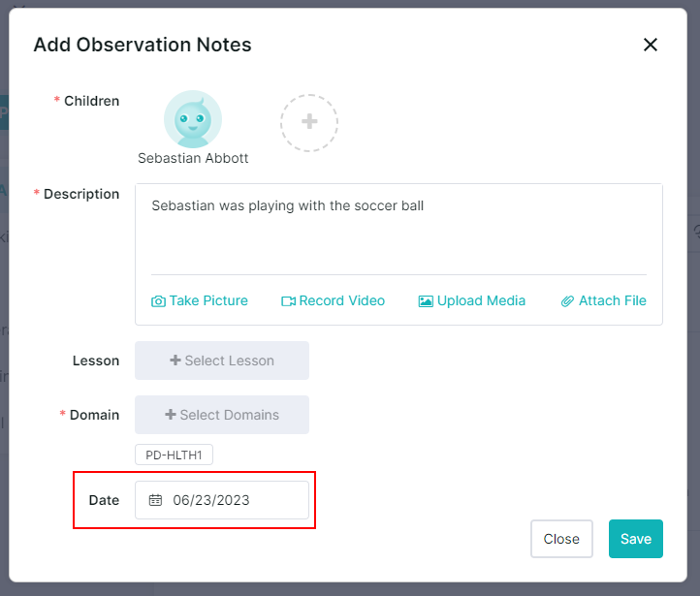Click the paperclip icon for Attach File
Viewport: 700px width, 596px height.
click(x=567, y=301)
